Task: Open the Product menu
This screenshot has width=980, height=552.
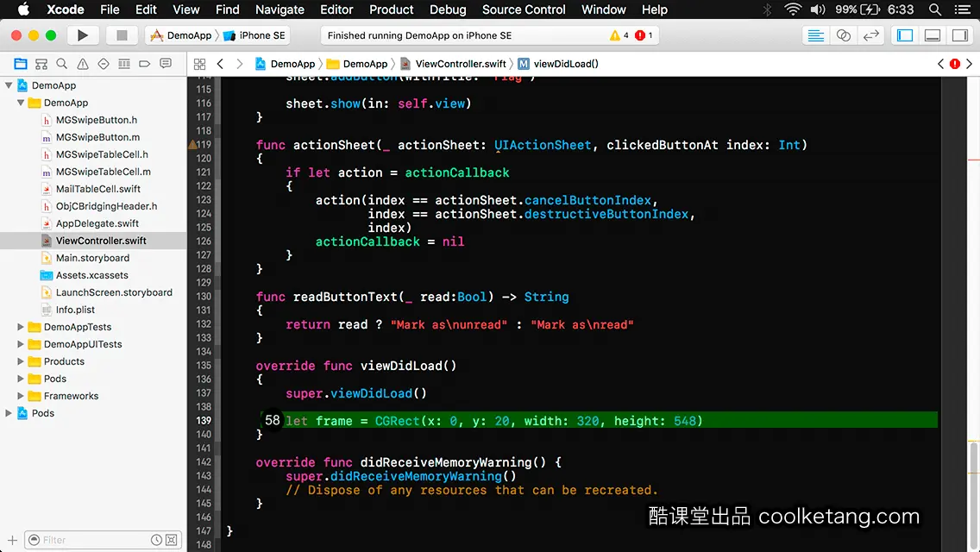Action: click(392, 9)
